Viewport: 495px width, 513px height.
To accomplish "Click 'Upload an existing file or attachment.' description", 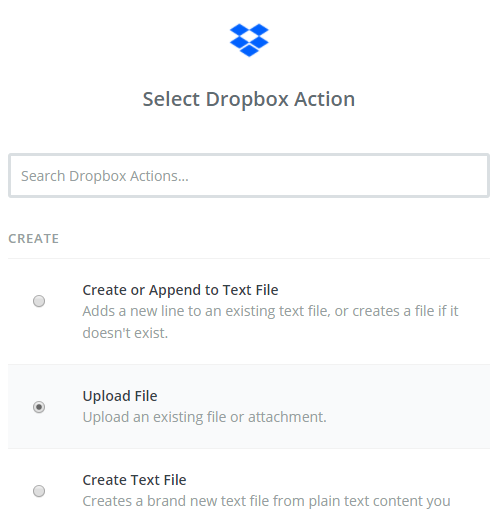I will pos(204,417).
